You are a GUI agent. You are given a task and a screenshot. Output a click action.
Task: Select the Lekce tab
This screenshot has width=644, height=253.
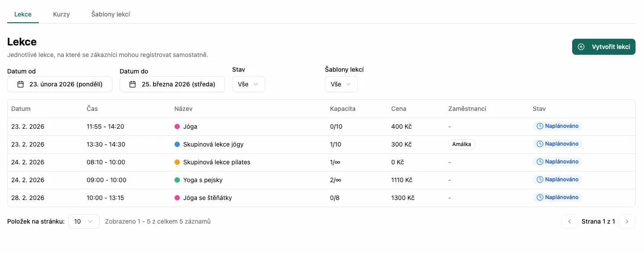pos(23,14)
